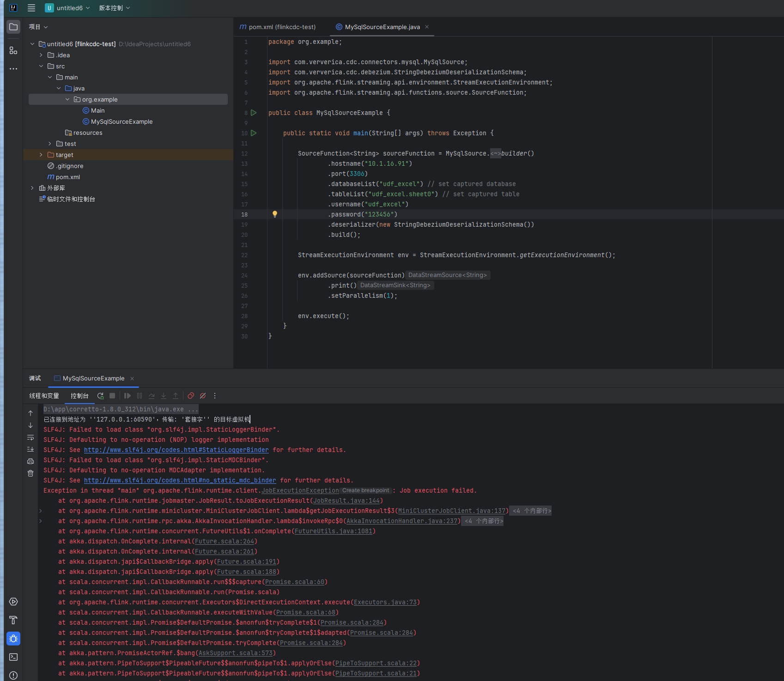Image resolution: width=784 pixels, height=681 pixels.
Task: Pause the program execution
Action: [x=140, y=396]
